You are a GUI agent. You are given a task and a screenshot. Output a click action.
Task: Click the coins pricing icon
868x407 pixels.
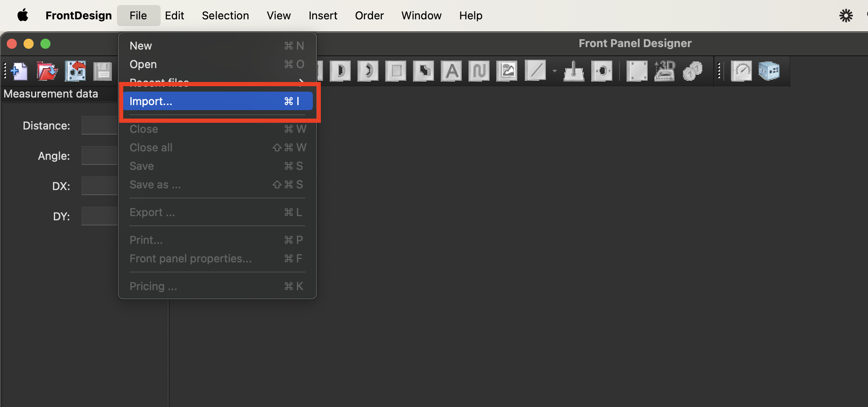tap(692, 71)
